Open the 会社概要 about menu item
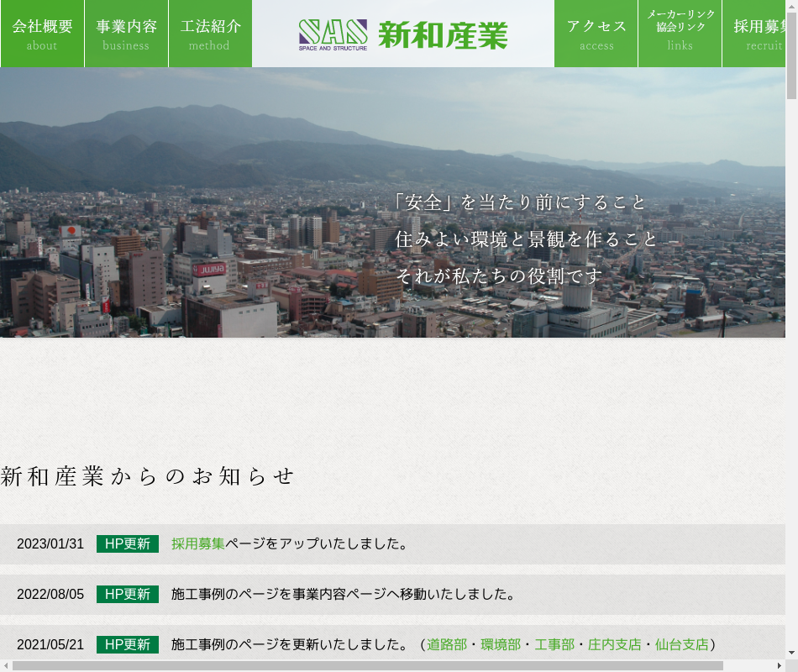The image size is (798, 672). coord(42,34)
